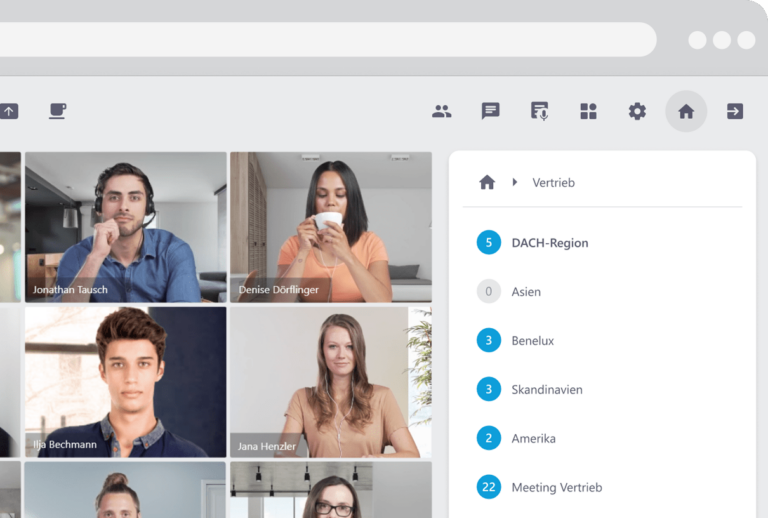Select the DACH-Region room

pyautogui.click(x=549, y=242)
